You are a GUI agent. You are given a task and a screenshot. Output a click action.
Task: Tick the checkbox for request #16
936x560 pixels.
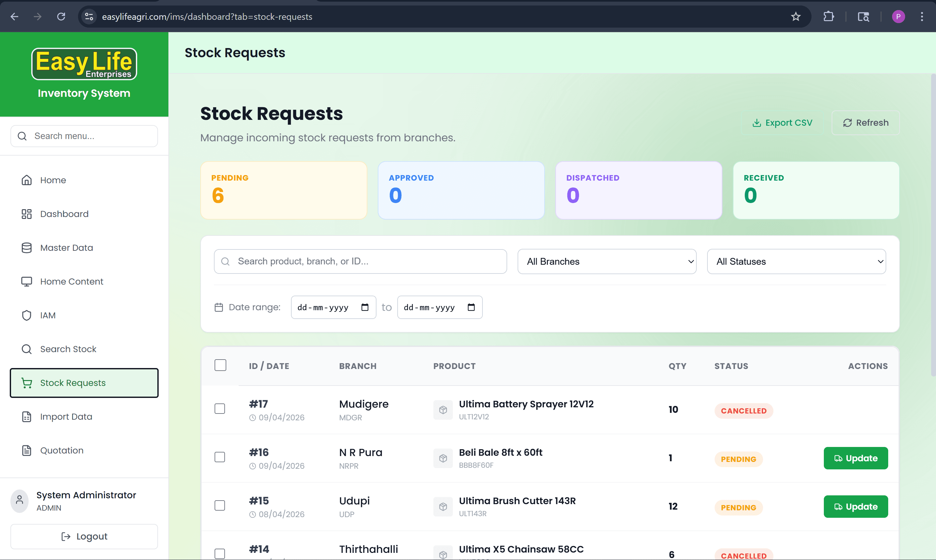pos(220,457)
